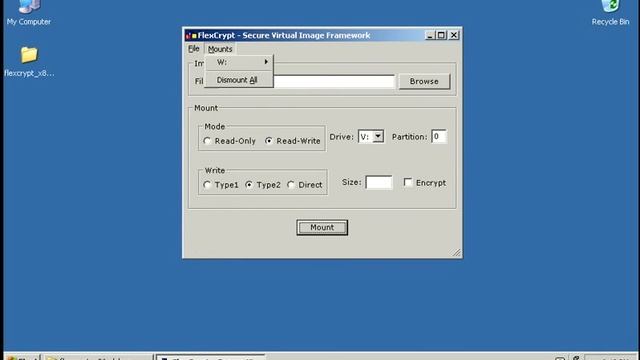Click the Partition number input field

click(439, 136)
